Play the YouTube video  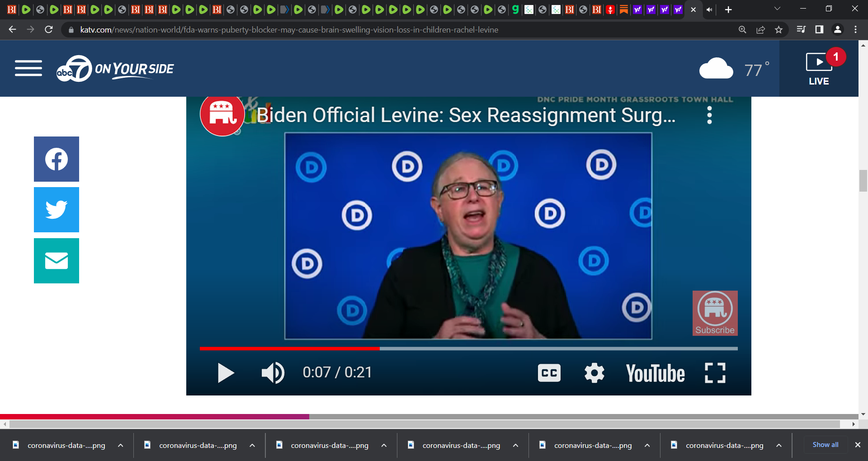pos(226,373)
